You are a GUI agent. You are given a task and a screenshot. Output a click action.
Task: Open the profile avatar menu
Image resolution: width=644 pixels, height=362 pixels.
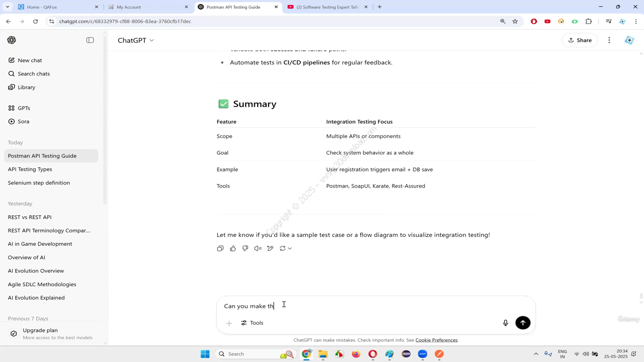[x=629, y=40]
